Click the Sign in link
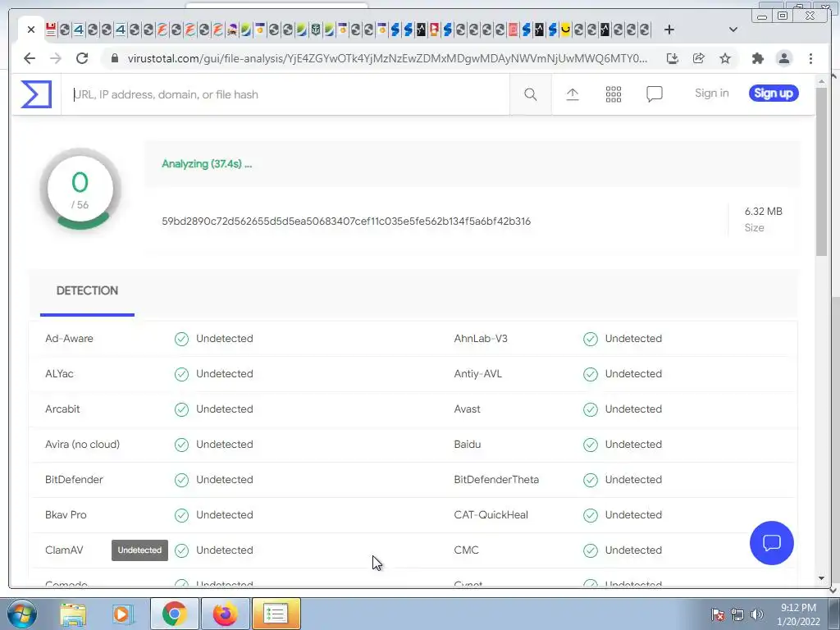Image resolution: width=840 pixels, height=630 pixels. point(711,94)
